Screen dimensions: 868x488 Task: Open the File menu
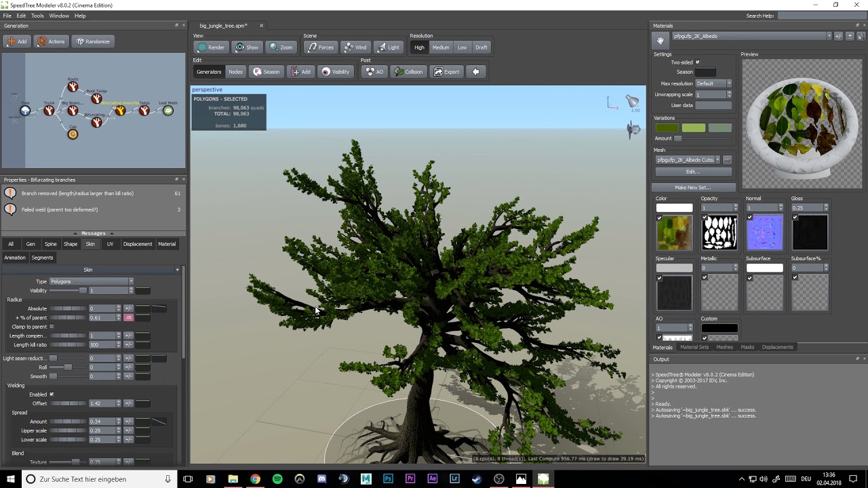pyautogui.click(x=7, y=16)
